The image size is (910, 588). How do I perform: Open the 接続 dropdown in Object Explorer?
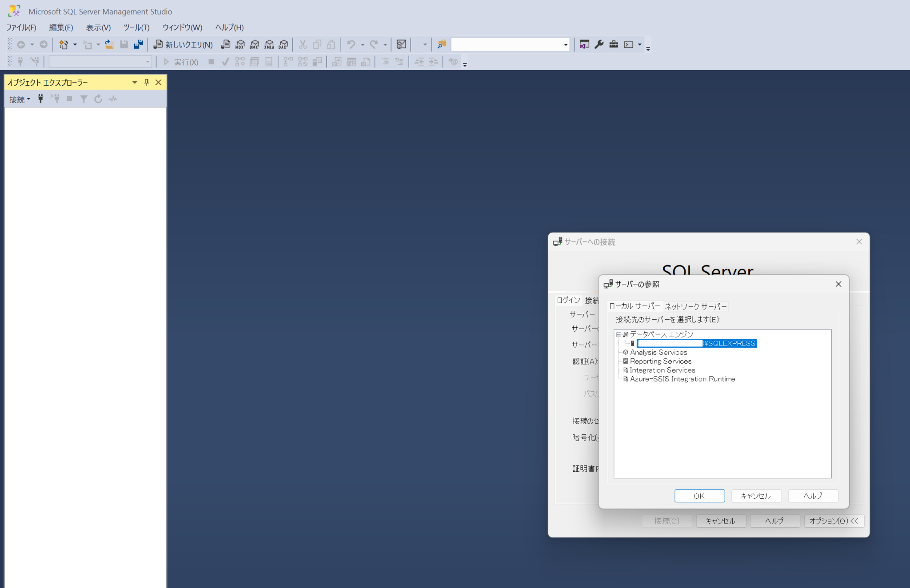(19, 99)
